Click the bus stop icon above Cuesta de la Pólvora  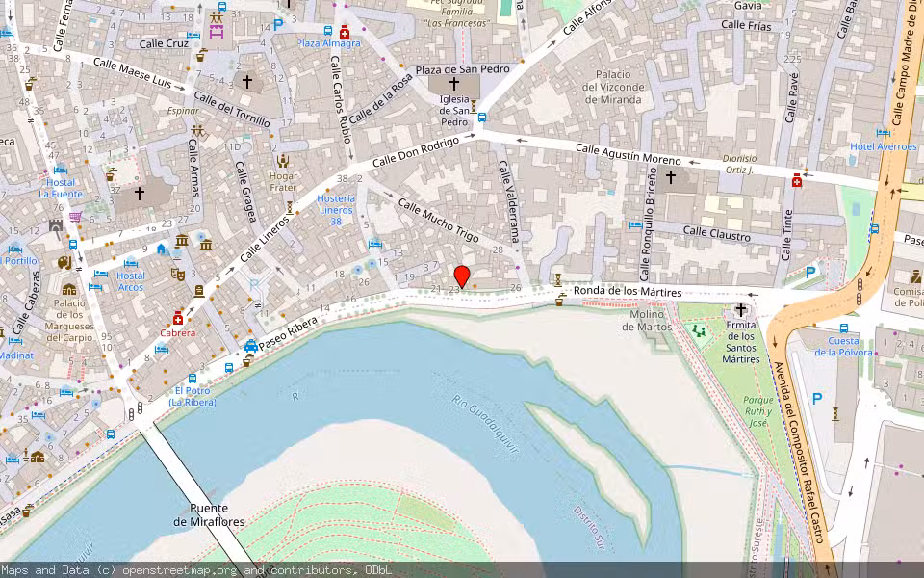pos(844,328)
